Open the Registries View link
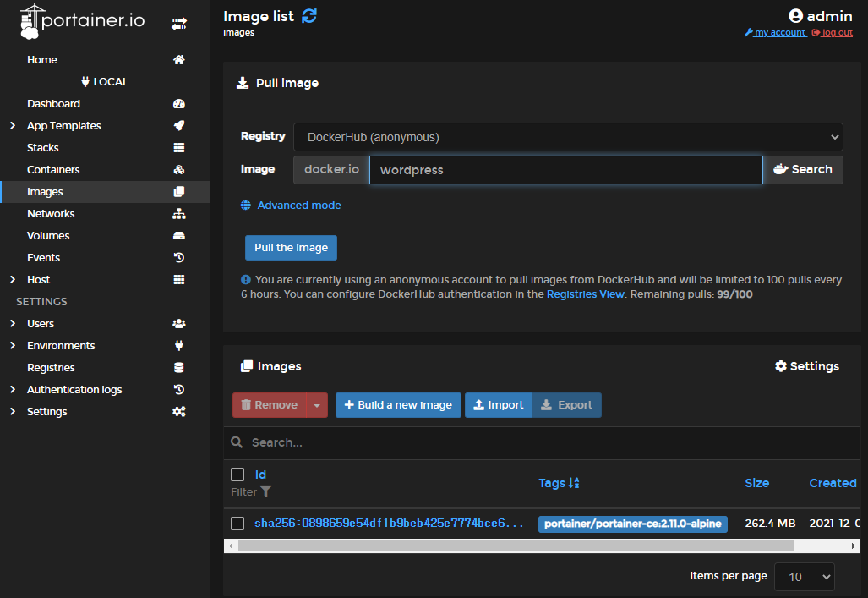 point(585,294)
